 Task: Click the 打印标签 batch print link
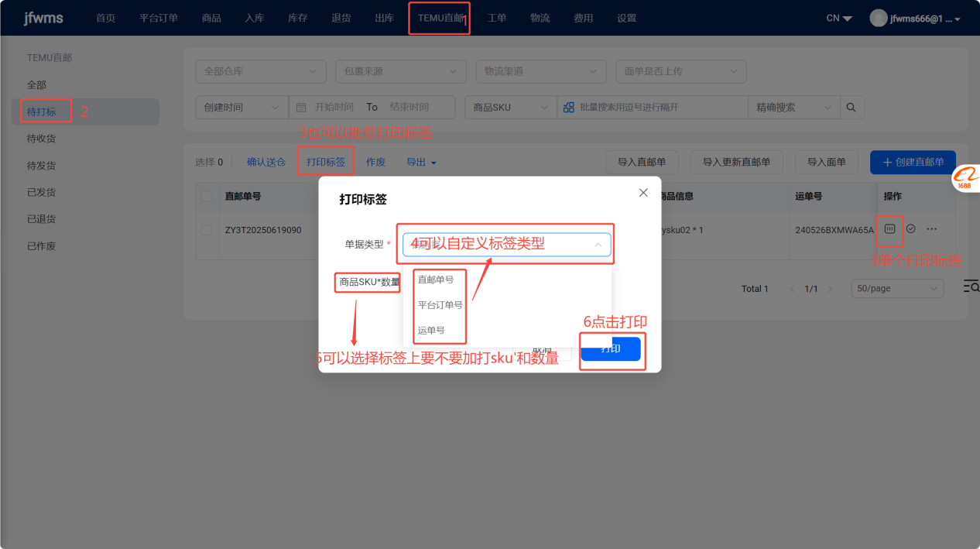326,163
